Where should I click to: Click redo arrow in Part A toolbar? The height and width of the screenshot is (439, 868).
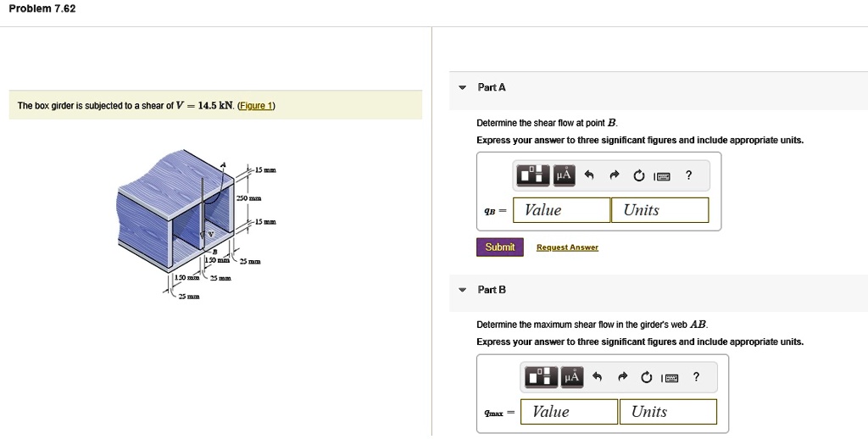point(614,175)
